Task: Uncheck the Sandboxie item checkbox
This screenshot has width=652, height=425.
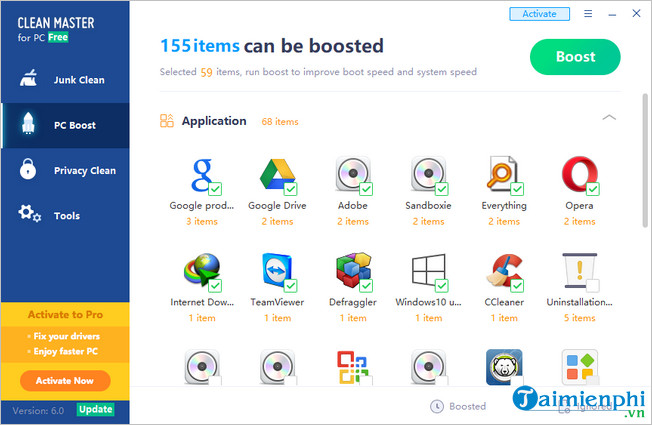Action: 442,189
